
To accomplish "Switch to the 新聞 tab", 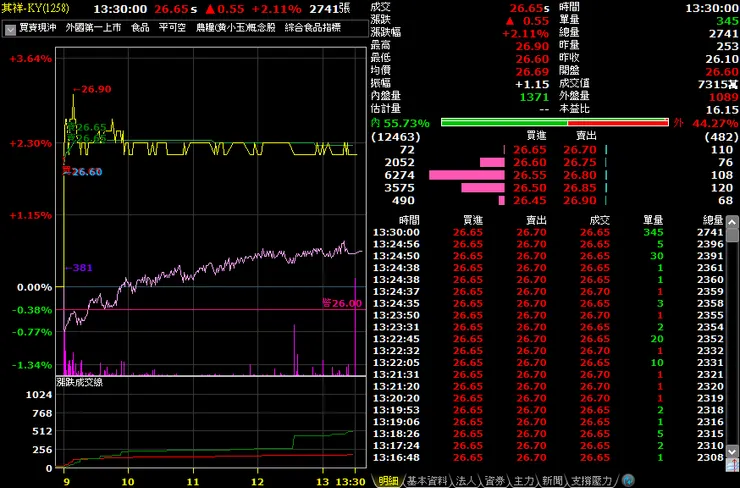I will click(x=552, y=481).
